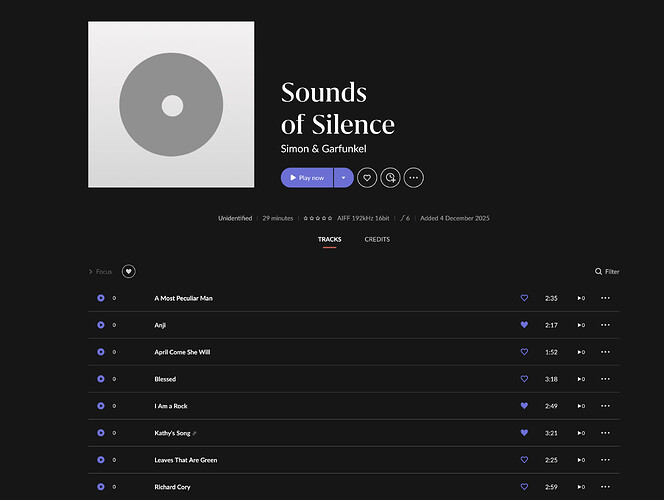This screenshot has height=500, width=664.
Task: Unfavorite the track Anji
Action: [524, 325]
